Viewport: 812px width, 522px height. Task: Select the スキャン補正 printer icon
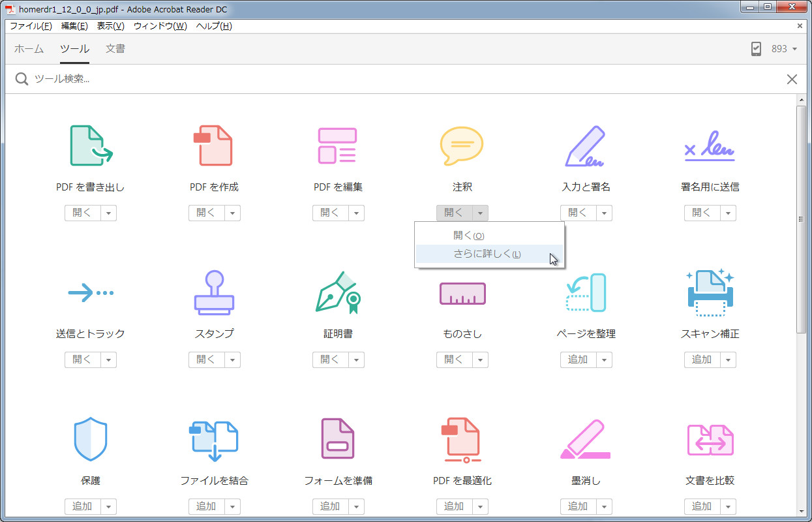(x=710, y=293)
